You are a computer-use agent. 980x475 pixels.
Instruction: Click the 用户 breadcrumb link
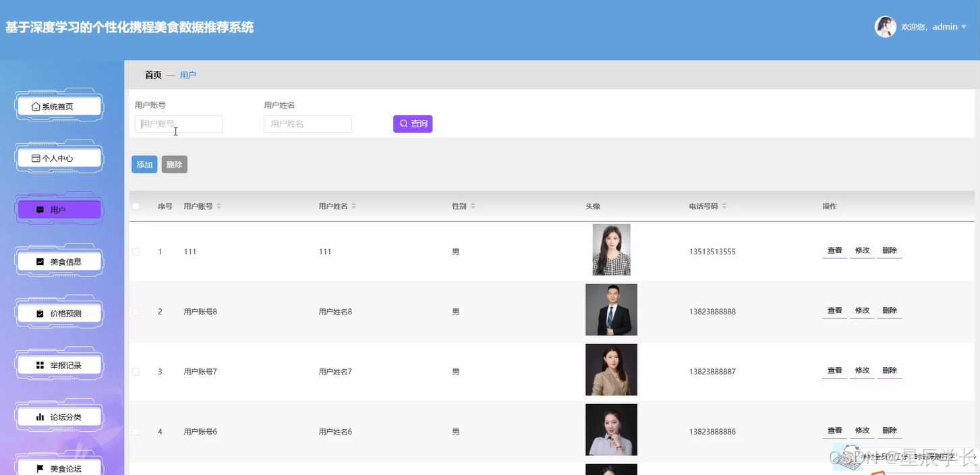click(188, 75)
